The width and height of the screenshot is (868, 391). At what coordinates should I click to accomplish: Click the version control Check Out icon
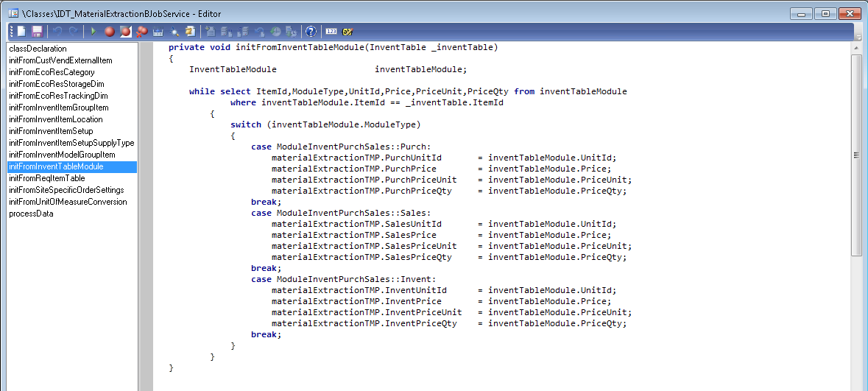point(242,32)
